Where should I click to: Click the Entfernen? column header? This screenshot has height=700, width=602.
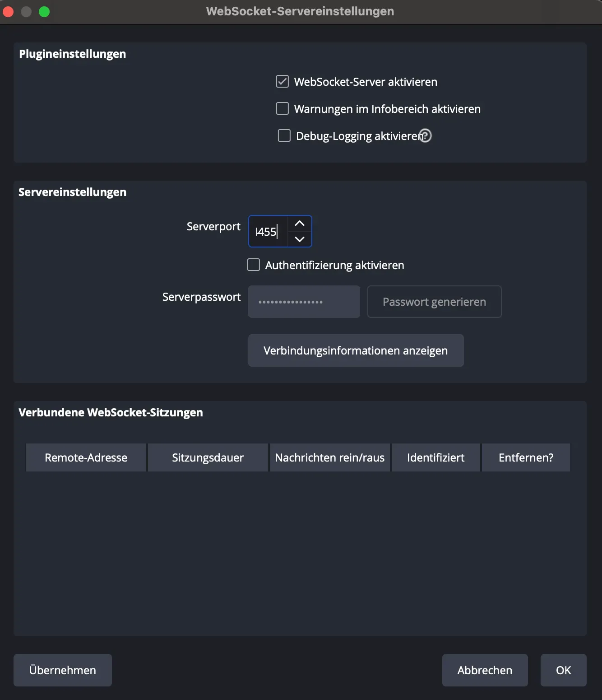tap(526, 457)
